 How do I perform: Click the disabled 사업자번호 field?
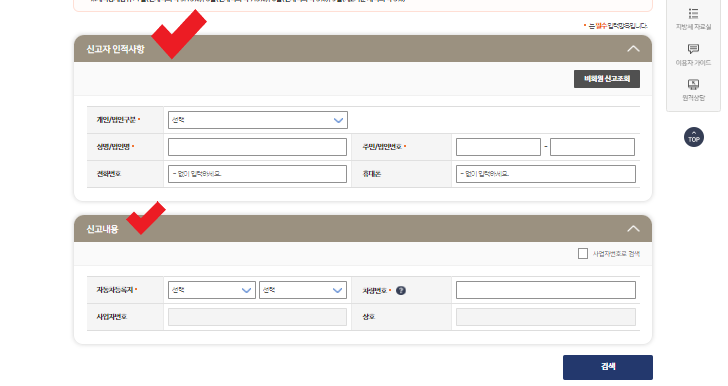pyautogui.click(x=257, y=317)
